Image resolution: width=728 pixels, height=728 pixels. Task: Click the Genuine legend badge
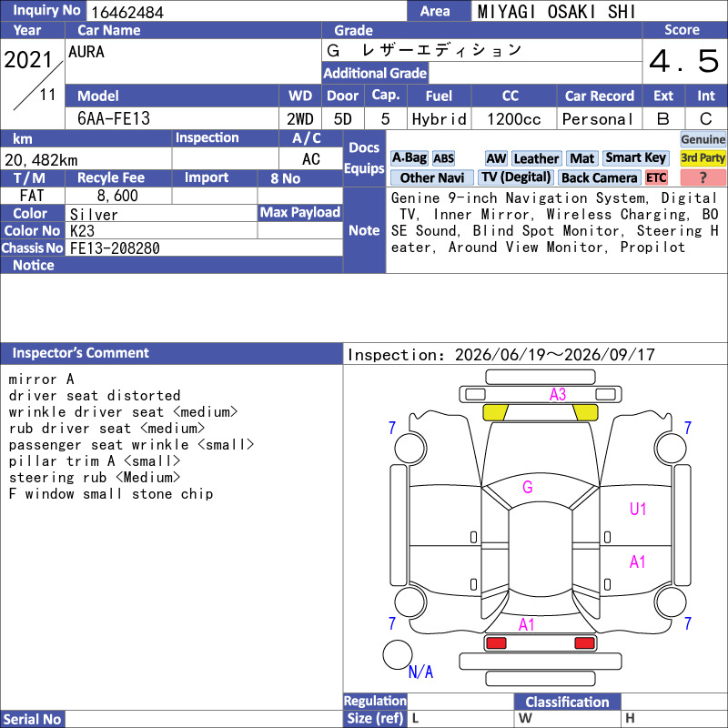pyautogui.click(x=703, y=139)
